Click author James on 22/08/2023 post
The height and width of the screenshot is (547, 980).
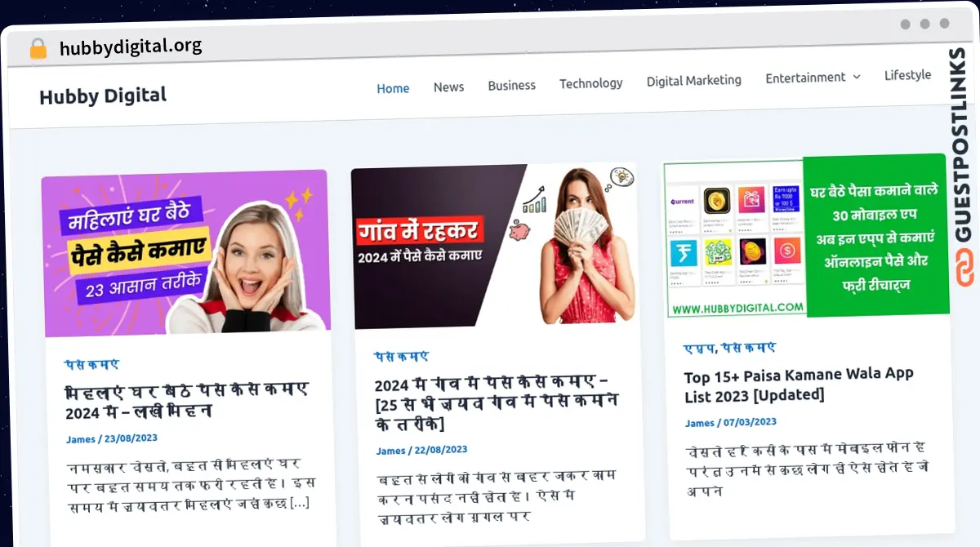tap(390, 451)
